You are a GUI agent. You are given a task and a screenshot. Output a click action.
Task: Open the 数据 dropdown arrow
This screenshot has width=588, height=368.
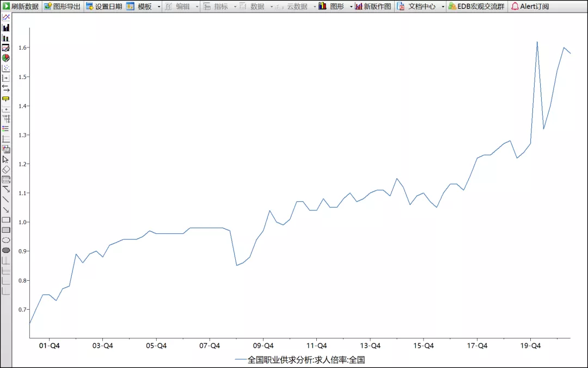click(x=272, y=7)
